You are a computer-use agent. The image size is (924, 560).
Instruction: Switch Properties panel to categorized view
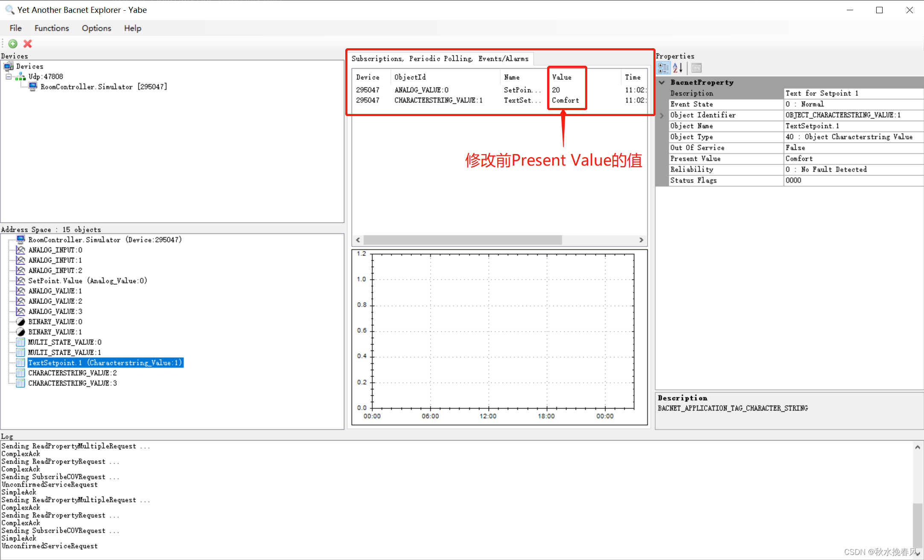pos(663,67)
